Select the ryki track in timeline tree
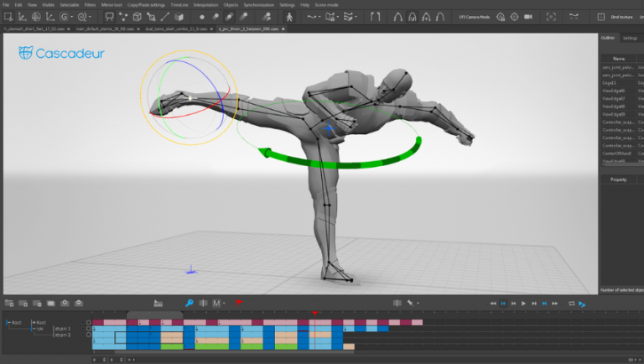 [x=40, y=329]
